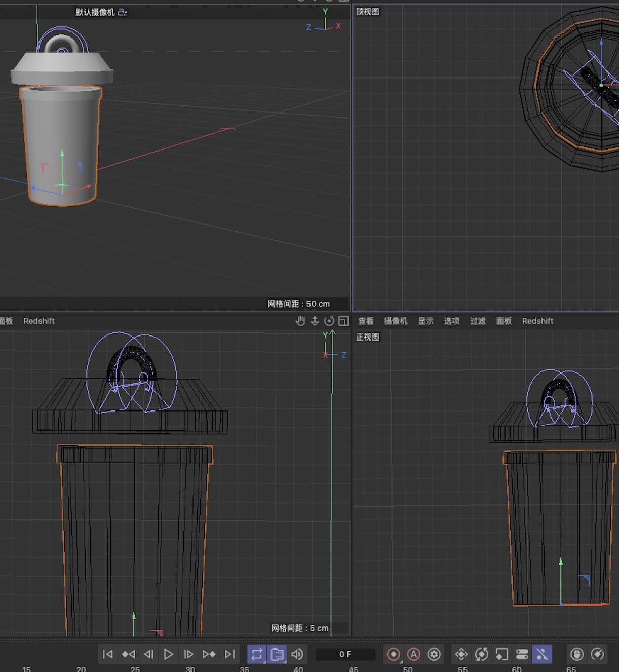The image size is (619, 672).
Task: Click the record active objects button
Action: [x=394, y=654]
